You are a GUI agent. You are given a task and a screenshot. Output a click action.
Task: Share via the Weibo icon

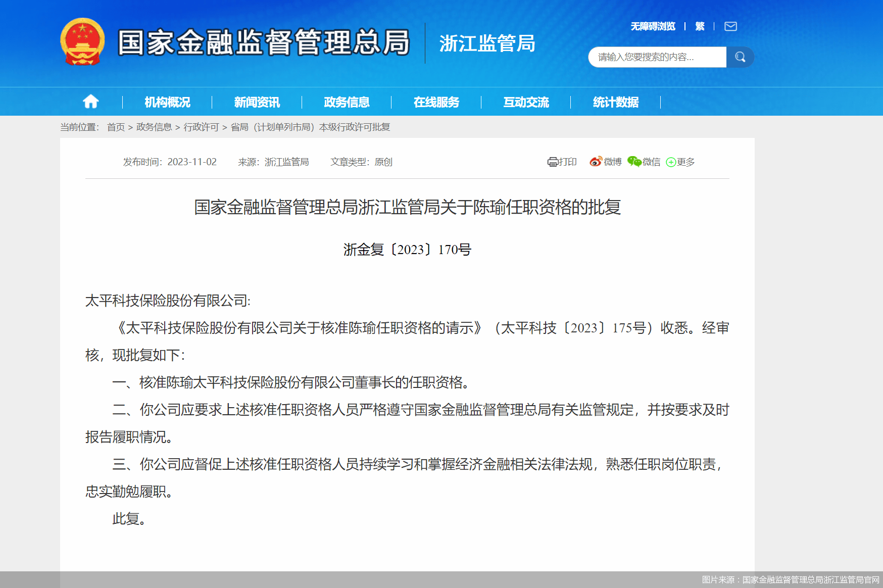(596, 162)
